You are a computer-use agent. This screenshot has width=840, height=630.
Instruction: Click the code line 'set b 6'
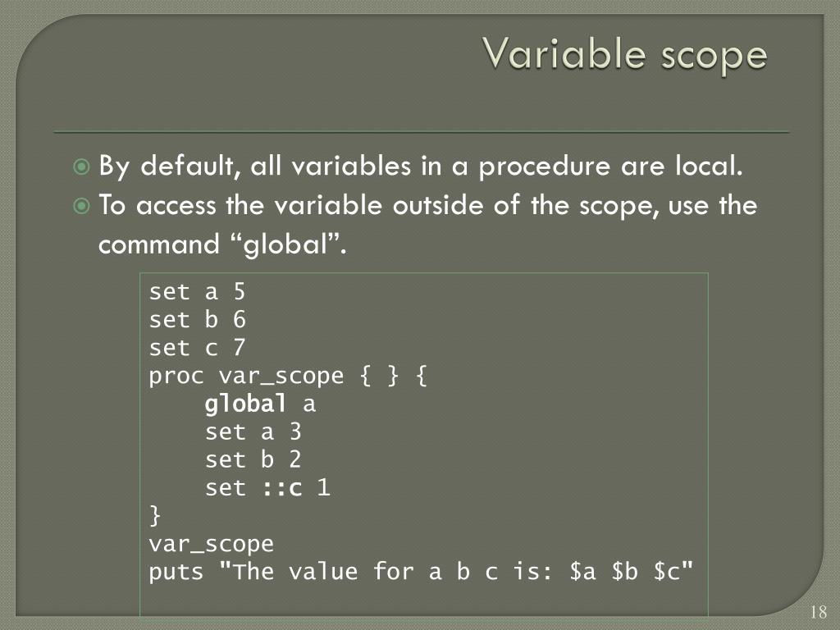[197, 320]
